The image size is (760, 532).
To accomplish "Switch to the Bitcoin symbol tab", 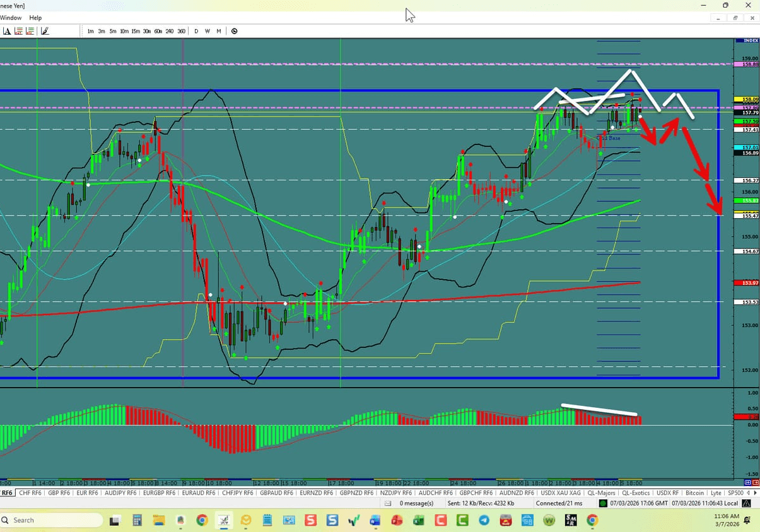I will (x=694, y=493).
